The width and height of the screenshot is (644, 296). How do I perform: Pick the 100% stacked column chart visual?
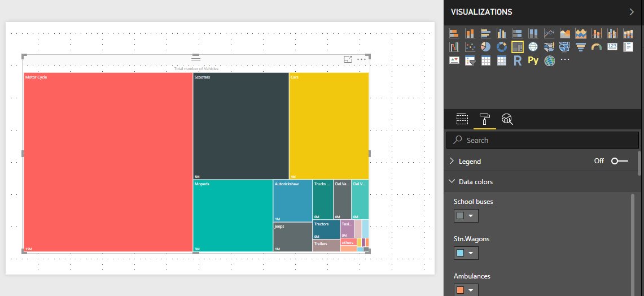pyautogui.click(x=533, y=33)
